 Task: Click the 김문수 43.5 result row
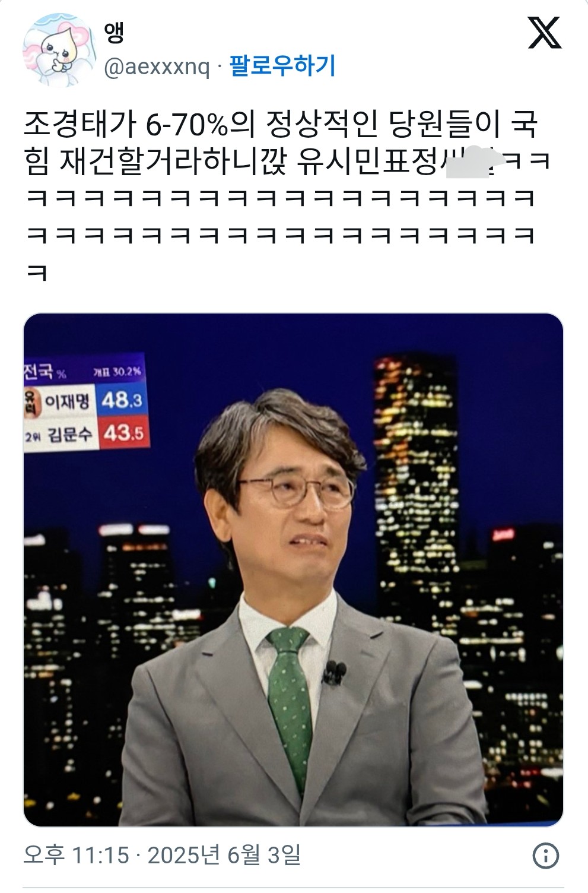pos(85,433)
